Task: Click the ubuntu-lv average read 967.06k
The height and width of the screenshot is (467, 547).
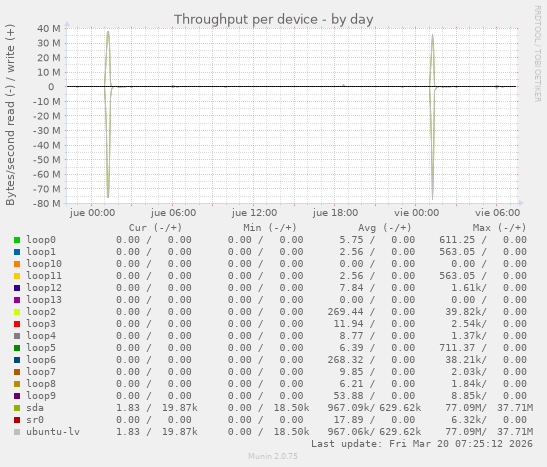Action: (x=348, y=432)
